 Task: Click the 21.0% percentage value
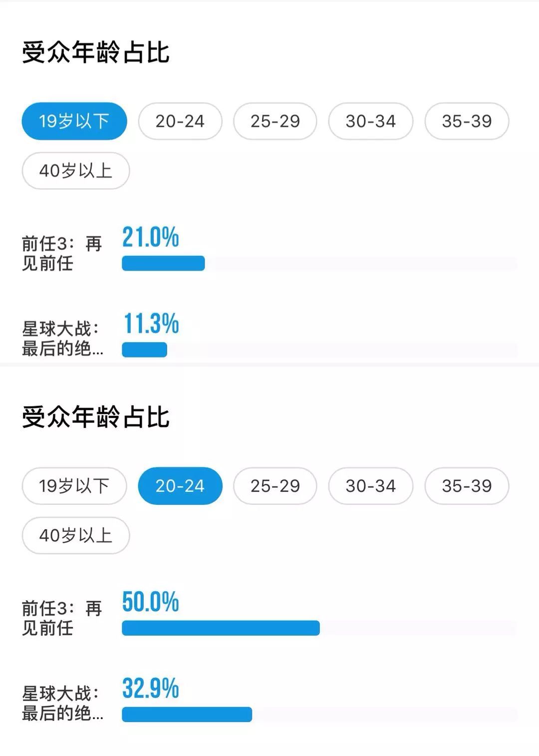point(150,237)
